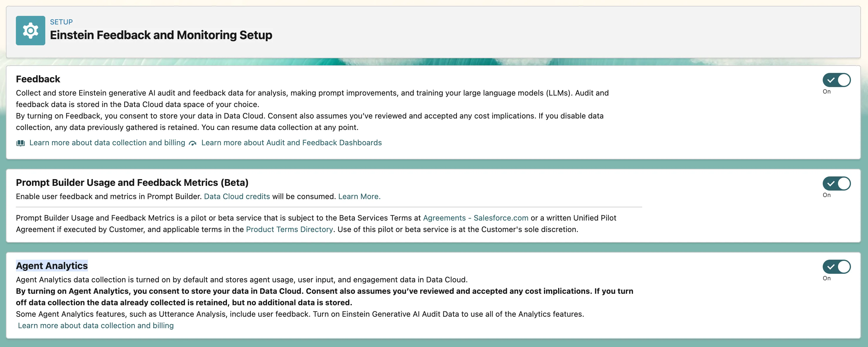Open Agent Analytics data collection and billing link
This screenshot has width=868, height=347.
pyautogui.click(x=96, y=326)
